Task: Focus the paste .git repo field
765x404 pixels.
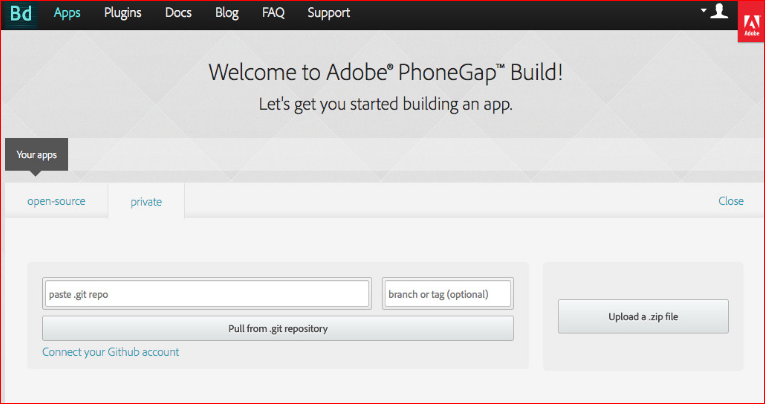Action: (x=207, y=294)
